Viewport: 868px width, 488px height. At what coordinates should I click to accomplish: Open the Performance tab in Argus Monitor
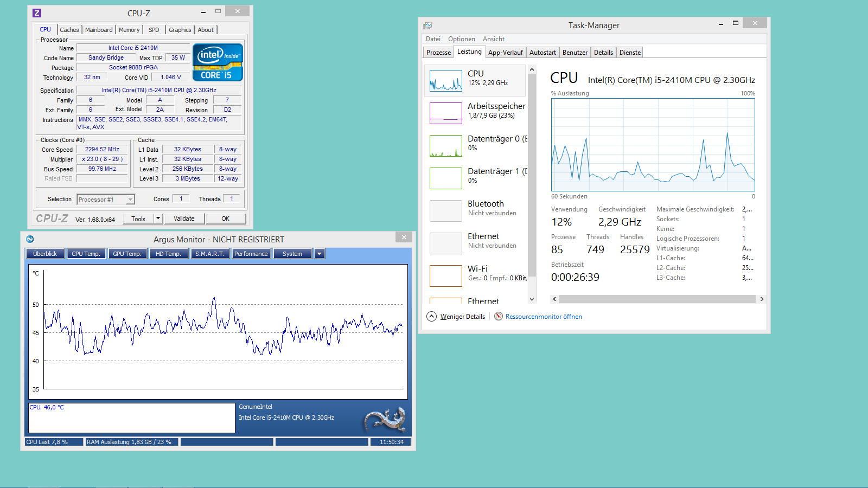click(x=251, y=254)
